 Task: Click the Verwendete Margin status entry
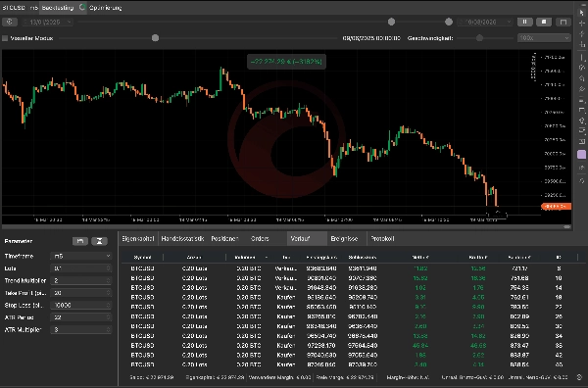tap(279, 377)
